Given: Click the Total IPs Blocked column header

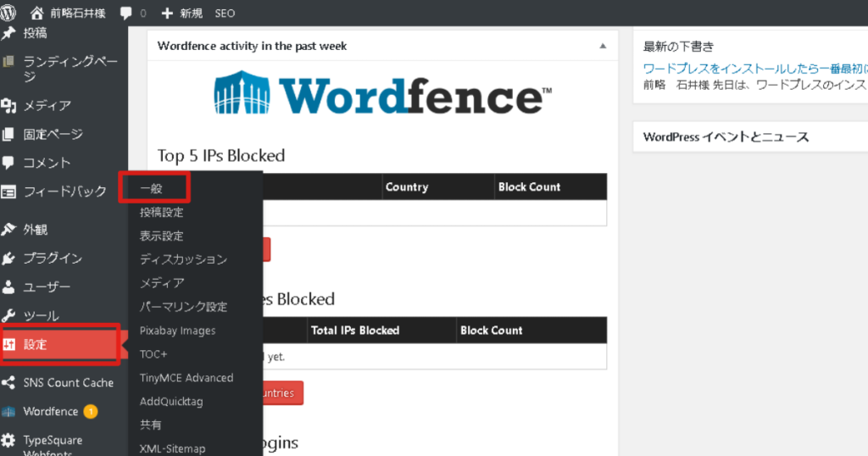Looking at the screenshot, I should click(355, 331).
